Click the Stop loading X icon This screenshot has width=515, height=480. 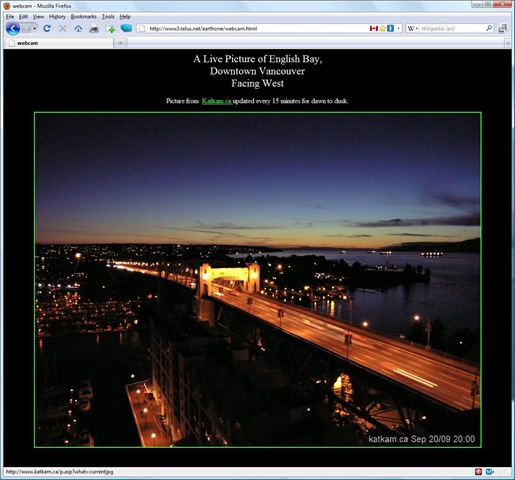point(62,29)
